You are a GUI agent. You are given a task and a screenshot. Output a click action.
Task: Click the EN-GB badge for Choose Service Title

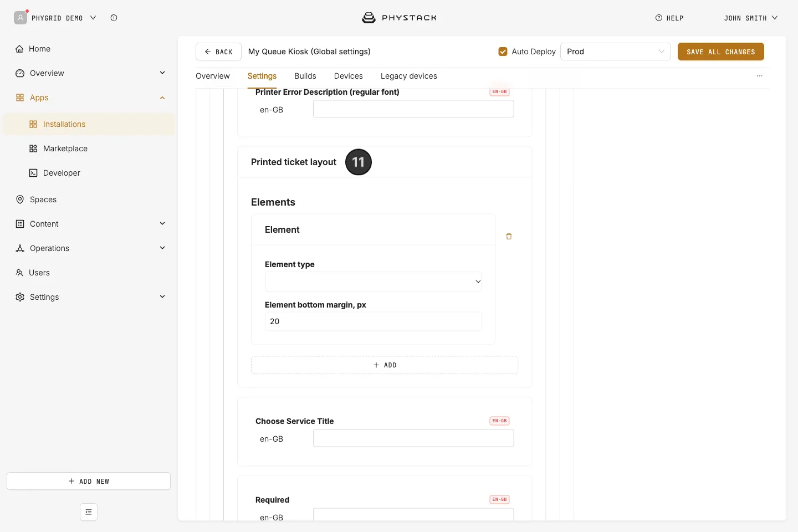pyautogui.click(x=499, y=421)
